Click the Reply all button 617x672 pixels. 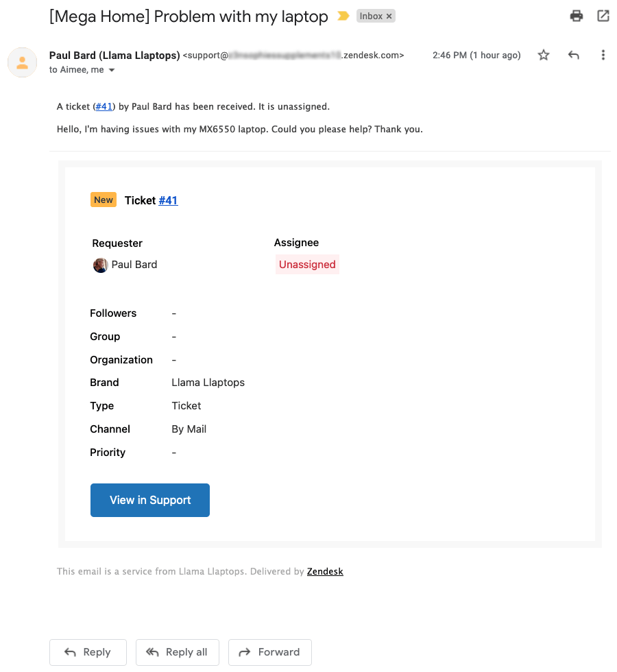point(177,652)
